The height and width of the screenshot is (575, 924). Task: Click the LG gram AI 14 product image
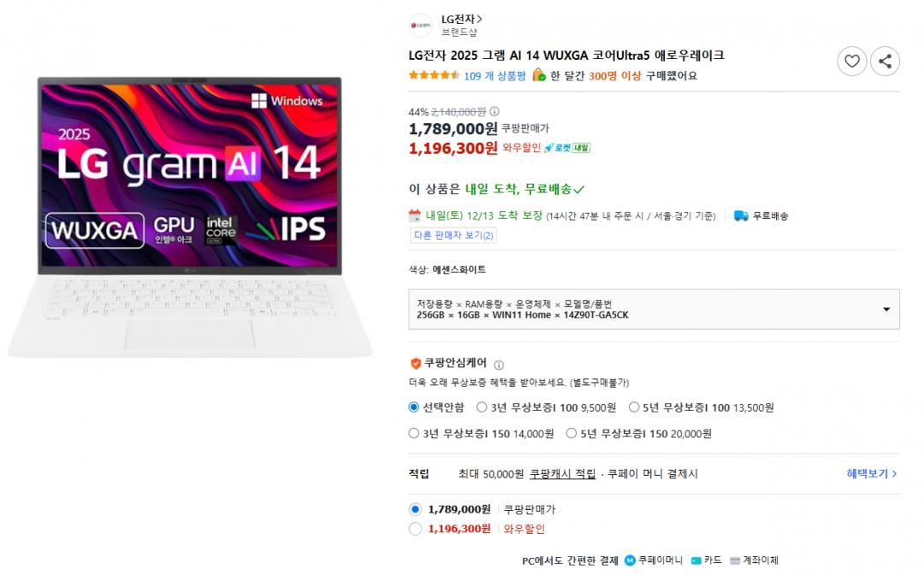[190, 216]
